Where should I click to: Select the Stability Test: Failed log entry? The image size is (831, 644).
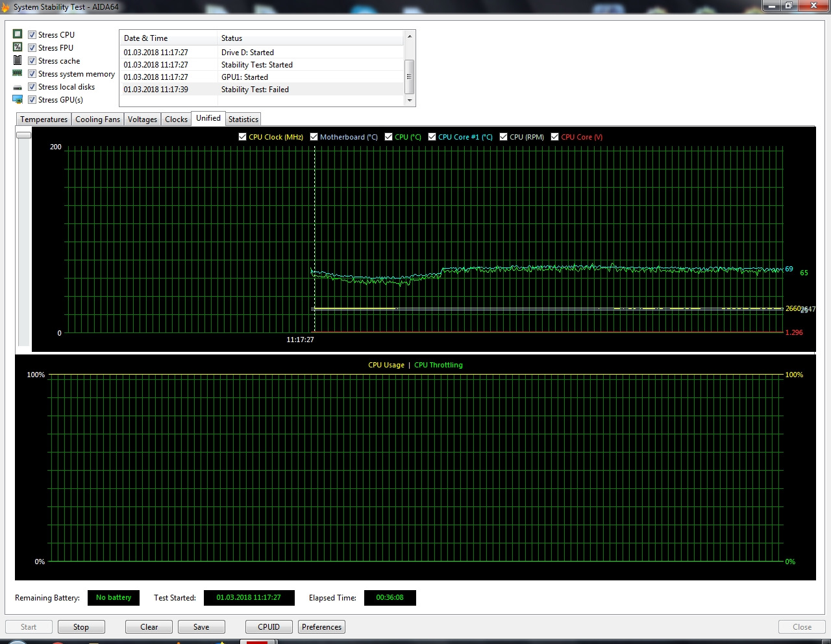pos(254,90)
